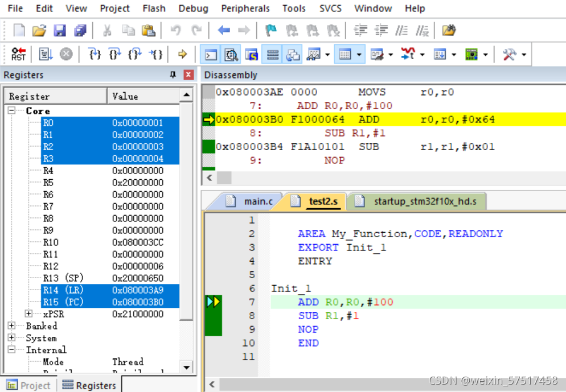The width and height of the screenshot is (566, 392).
Task: Open the Find in Files icon
Action: (449, 31)
